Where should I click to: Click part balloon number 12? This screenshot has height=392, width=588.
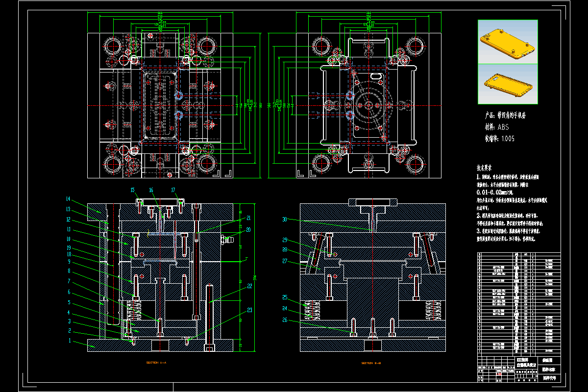pos(68,219)
